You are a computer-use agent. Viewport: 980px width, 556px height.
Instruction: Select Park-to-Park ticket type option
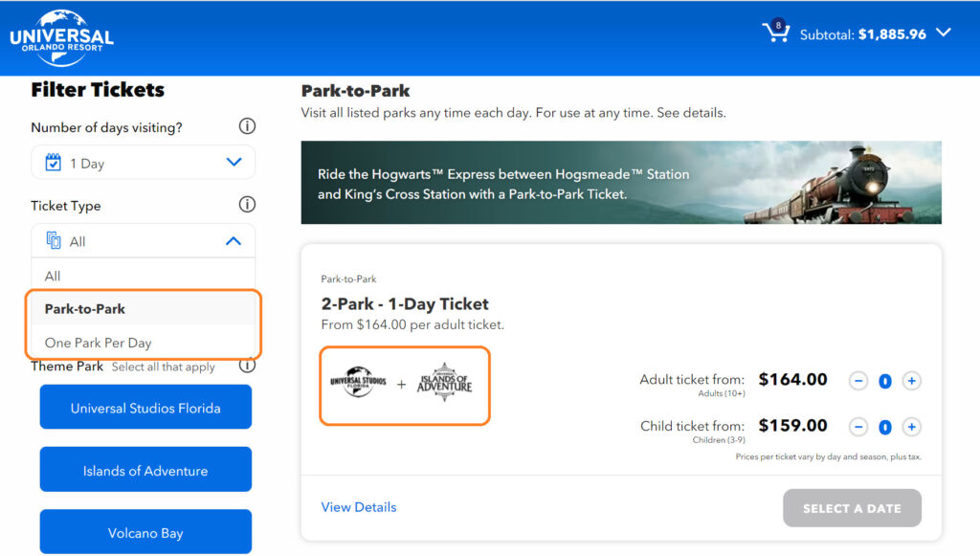coord(85,309)
